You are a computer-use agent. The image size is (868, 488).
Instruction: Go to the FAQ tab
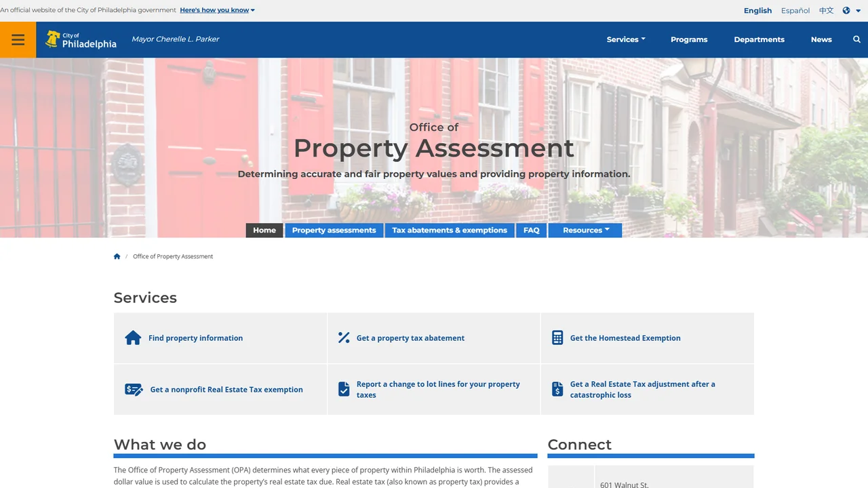tap(532, 230)
